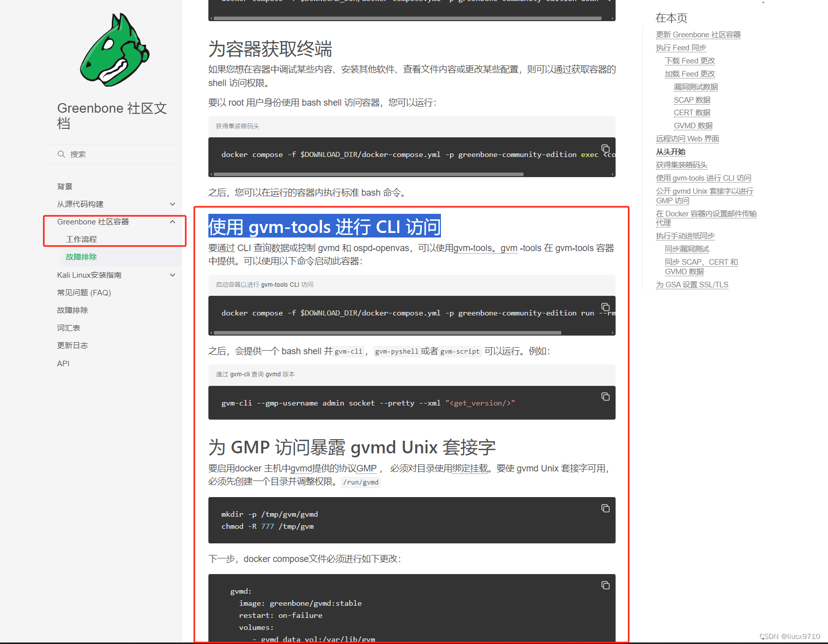Copy the gvm-cli get_version command
Screen dimensions: 828x644
point(605,396)
